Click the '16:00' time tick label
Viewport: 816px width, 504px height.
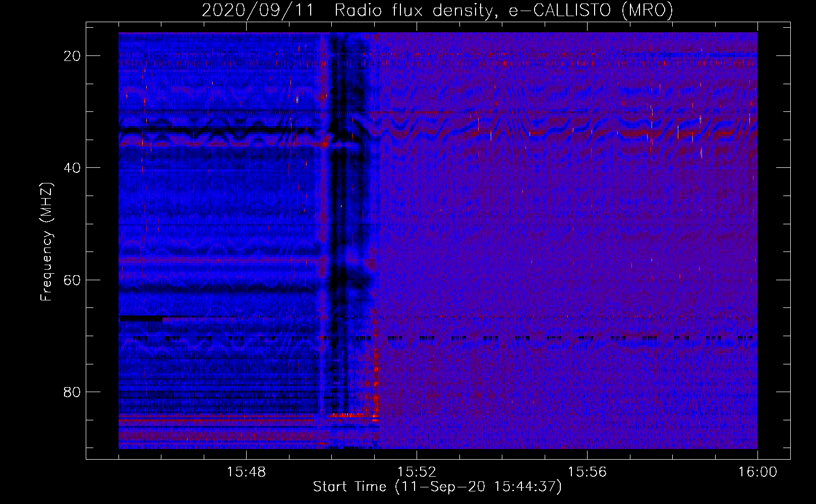coord(757,472)
